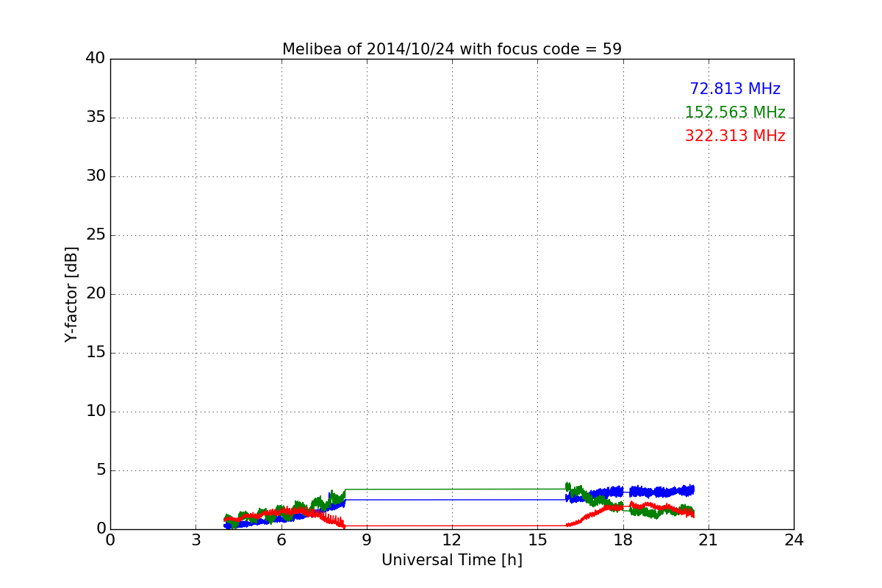Click the x-axis tick label 9
The height and width of the screenshot is (588, 882).
[367, 540]
